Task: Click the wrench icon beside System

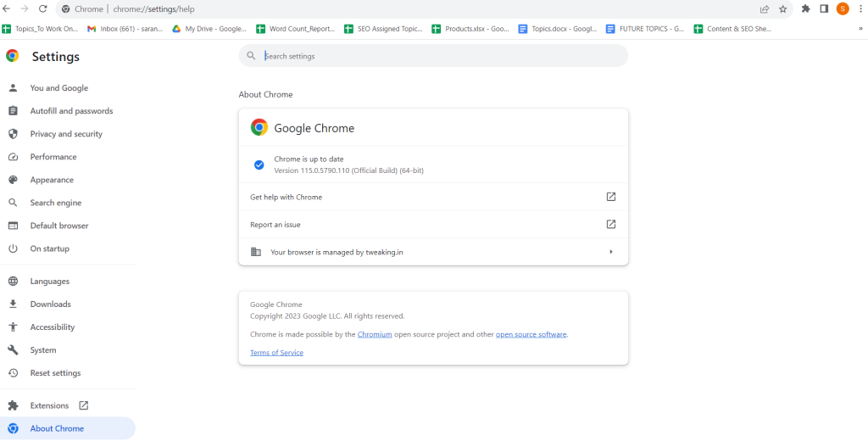Action: coord(13,350)
